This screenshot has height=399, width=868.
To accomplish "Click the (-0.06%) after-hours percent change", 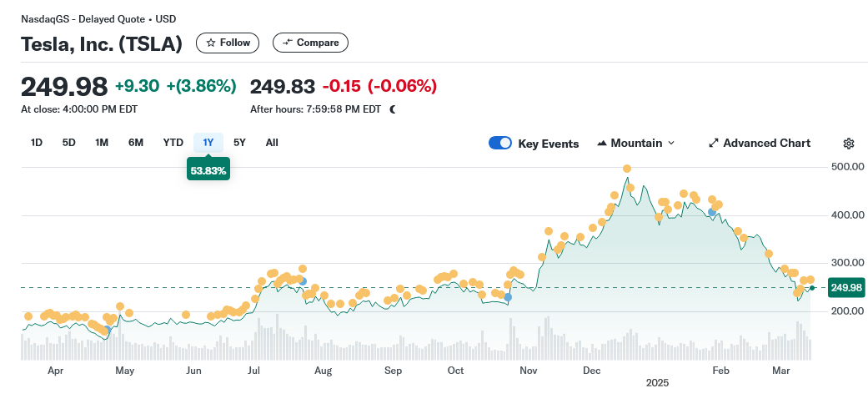I will 402,86.
